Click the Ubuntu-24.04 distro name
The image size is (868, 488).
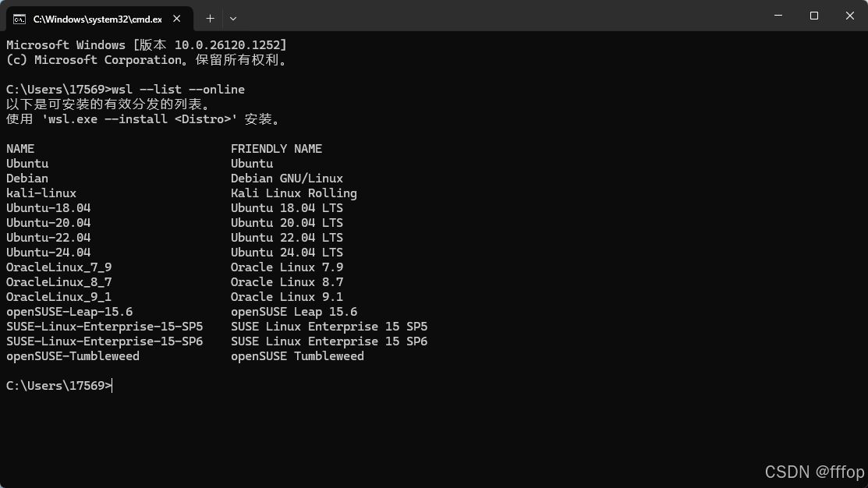48,252
